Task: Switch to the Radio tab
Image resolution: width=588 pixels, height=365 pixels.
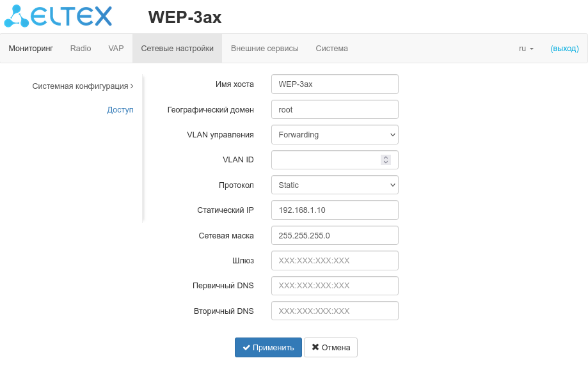Action: click(81, 49)
